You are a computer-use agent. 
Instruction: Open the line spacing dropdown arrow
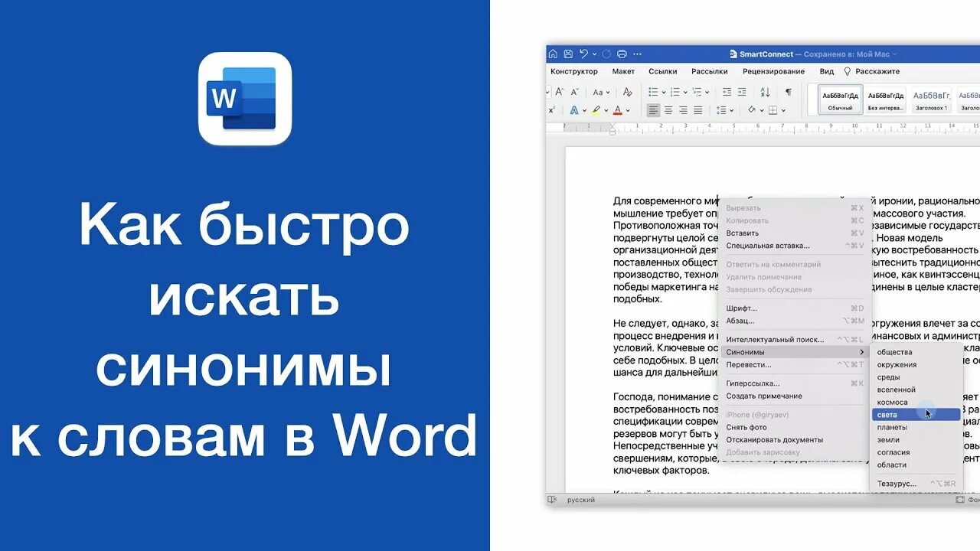pos(731,110)
